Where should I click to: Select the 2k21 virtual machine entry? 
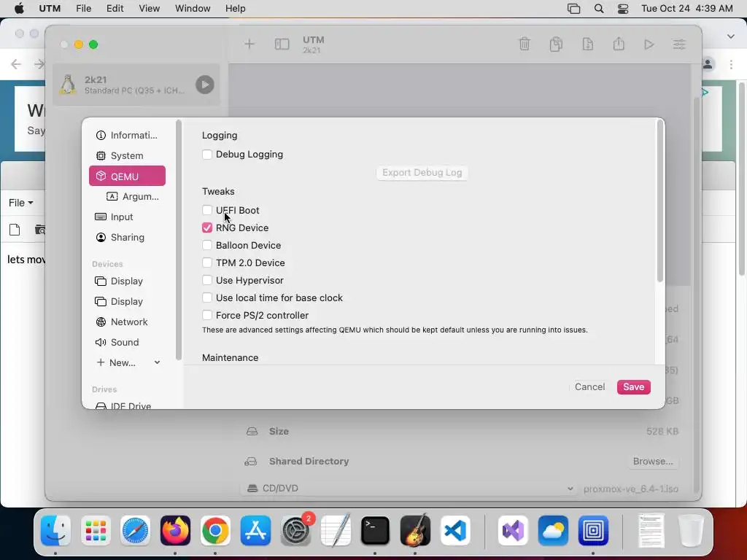(136, 85)
